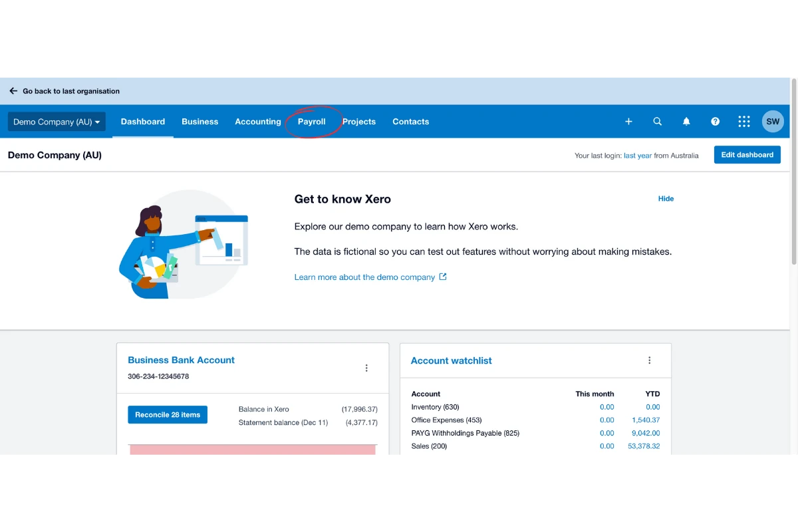This screenshot has height=532, width=798.
Task: Click Sales (200) This month value
Action: (x=607, y=446)
